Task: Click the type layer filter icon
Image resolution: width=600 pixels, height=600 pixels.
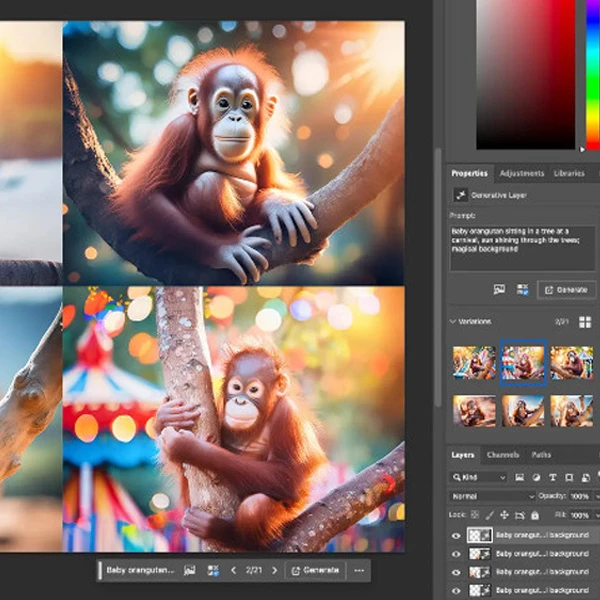Action: click(x=553, y=477)
